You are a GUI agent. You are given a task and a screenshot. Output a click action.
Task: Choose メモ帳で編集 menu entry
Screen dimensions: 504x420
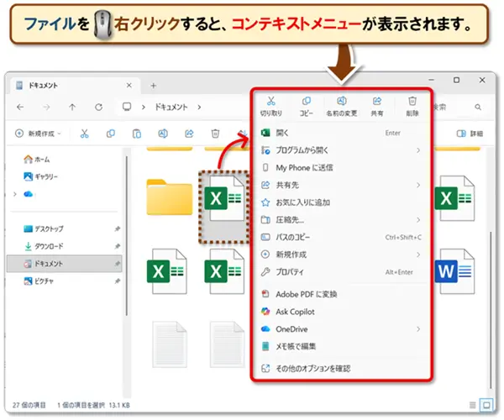click(341, 346)
